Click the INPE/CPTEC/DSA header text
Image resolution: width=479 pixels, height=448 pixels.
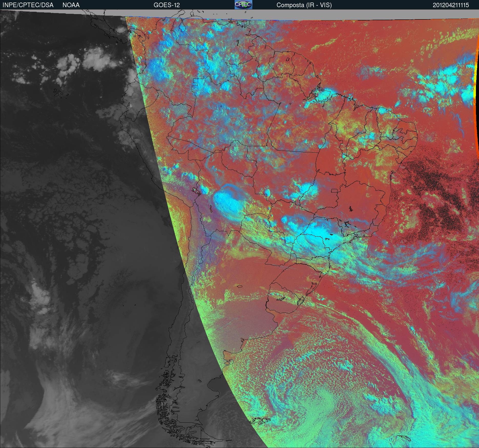28,5
